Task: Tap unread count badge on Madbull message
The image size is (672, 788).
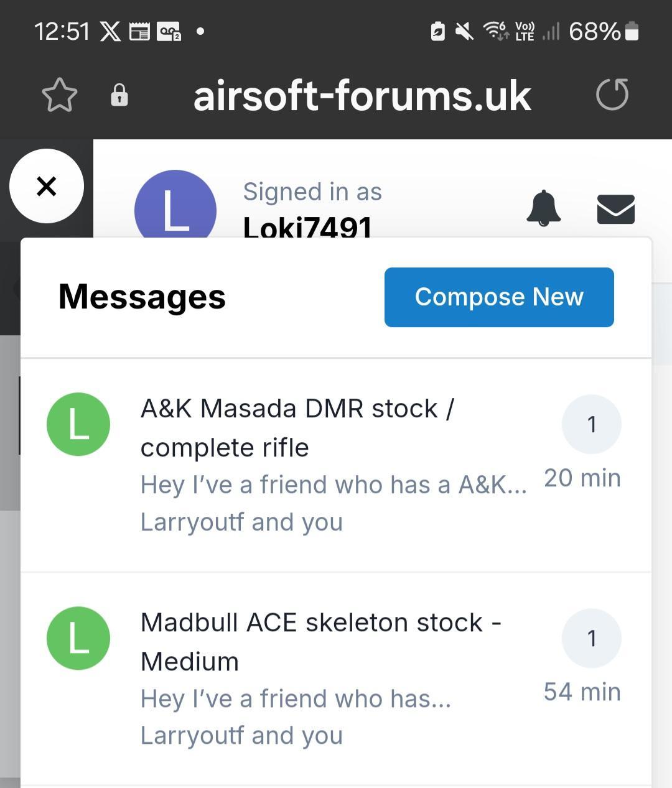Action: tap(591, 638)
